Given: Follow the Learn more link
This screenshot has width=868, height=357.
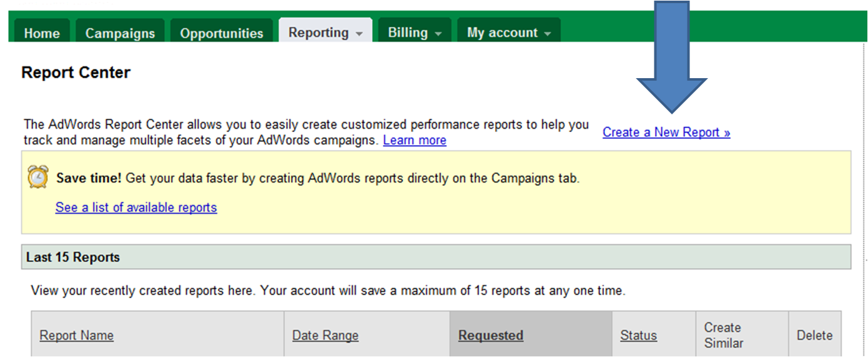Looking at the screenshot, I should [x=415, y=140].
